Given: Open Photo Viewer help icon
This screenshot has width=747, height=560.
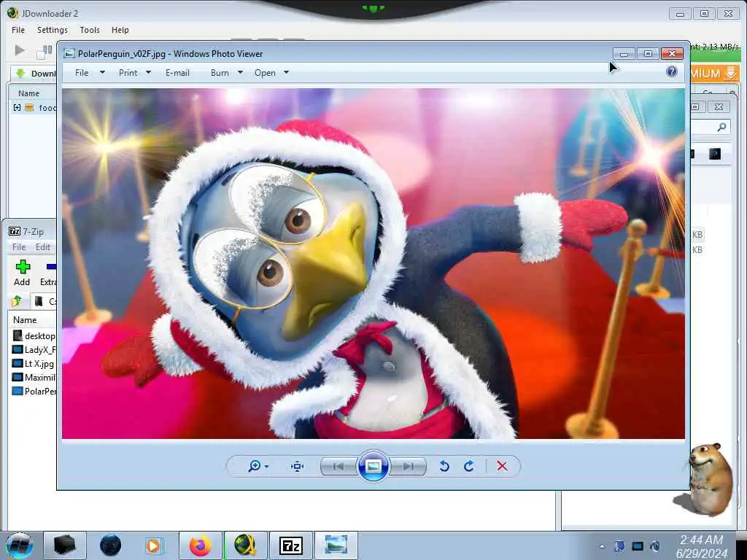Looking at the screenshot, I should click(672, 72).
